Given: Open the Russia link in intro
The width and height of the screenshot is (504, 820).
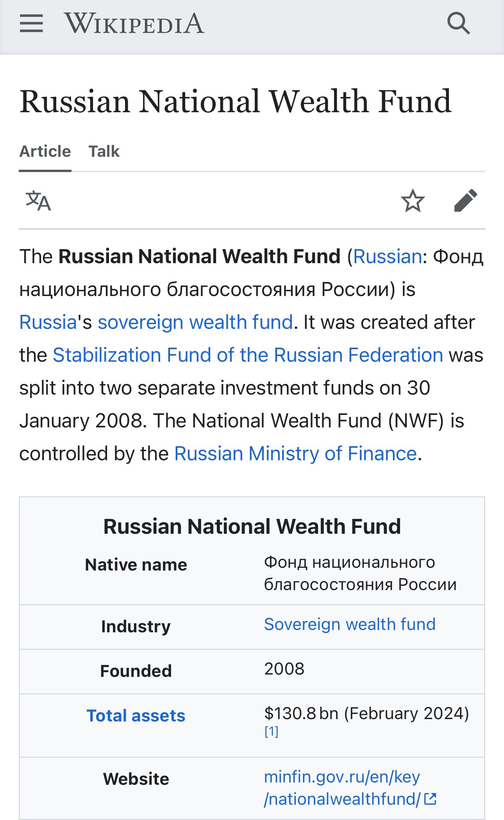Looking at the screenshot, I should coord(48,323).
